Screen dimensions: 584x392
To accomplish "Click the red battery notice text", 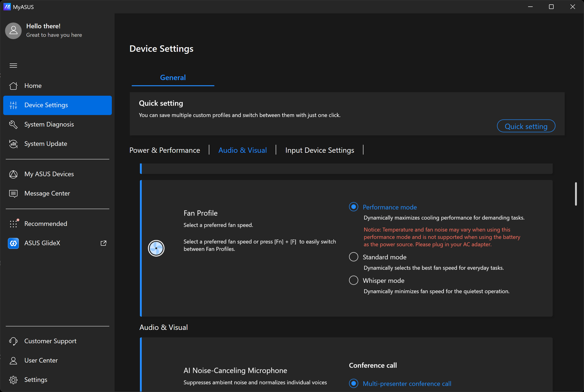I will pos(442,237).
